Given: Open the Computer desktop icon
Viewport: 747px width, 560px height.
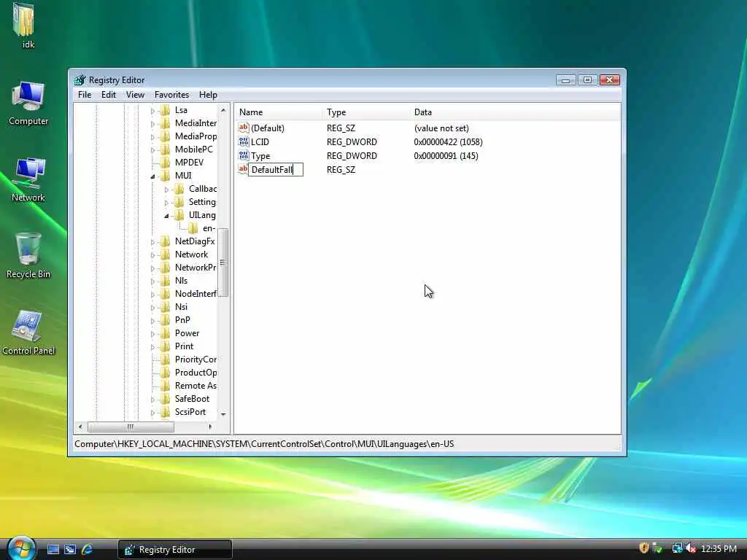Looking at the screenshot, I should coord(28,96).
